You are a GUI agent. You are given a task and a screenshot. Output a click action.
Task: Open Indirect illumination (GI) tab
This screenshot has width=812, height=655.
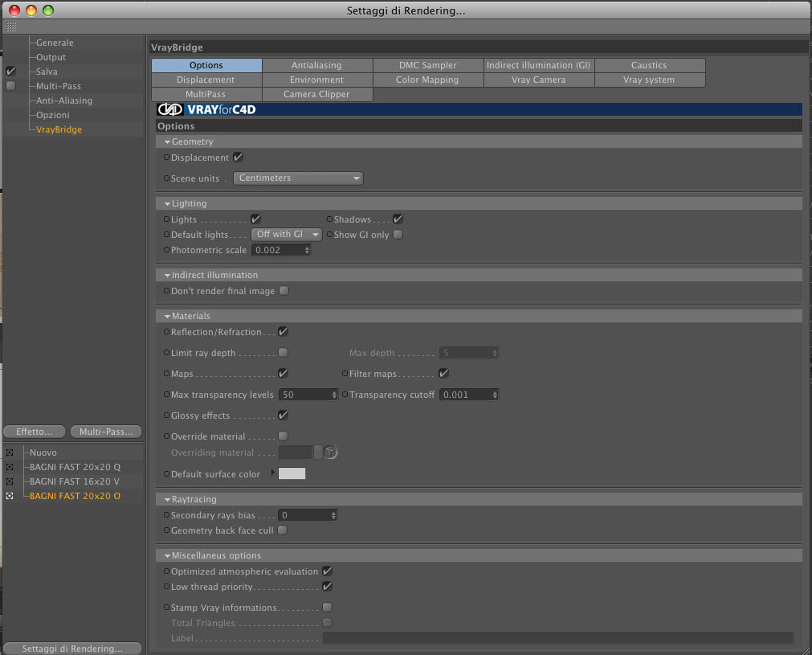[x=539, y=65]
